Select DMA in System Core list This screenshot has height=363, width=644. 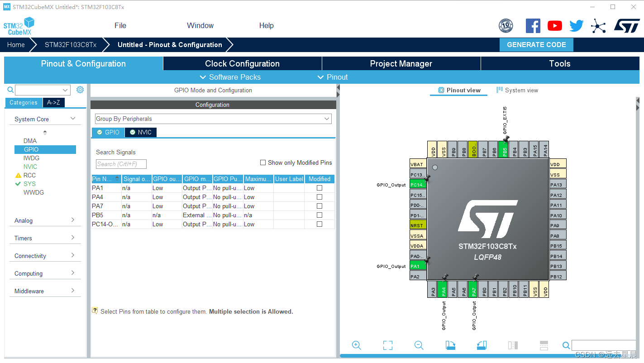(x=30, y=141)
